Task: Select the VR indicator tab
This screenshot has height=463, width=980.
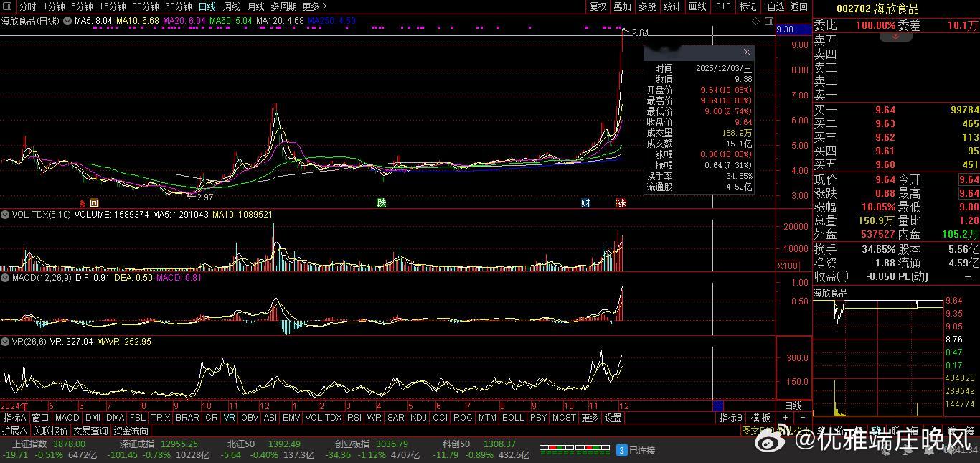Action: [229, 418]
